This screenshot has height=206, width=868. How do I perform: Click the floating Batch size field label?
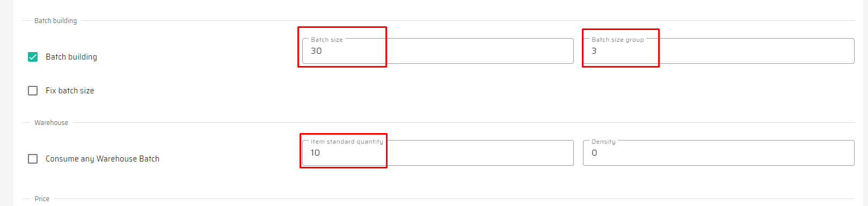coord(327,40)
